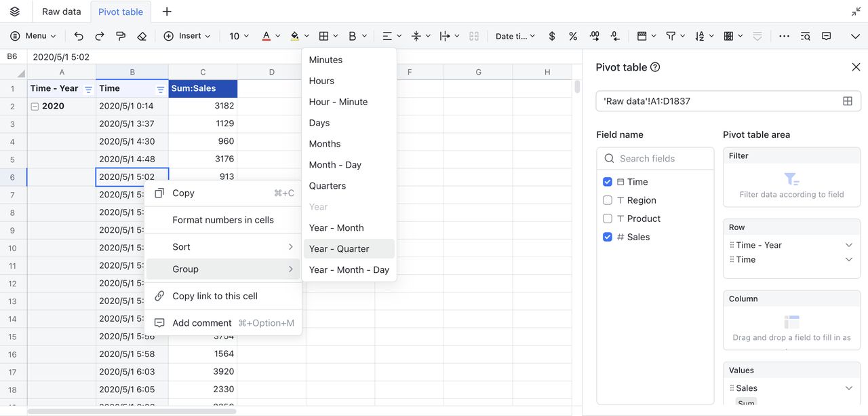
Task: Click the redo arrow icon
Action: point(100,36)
